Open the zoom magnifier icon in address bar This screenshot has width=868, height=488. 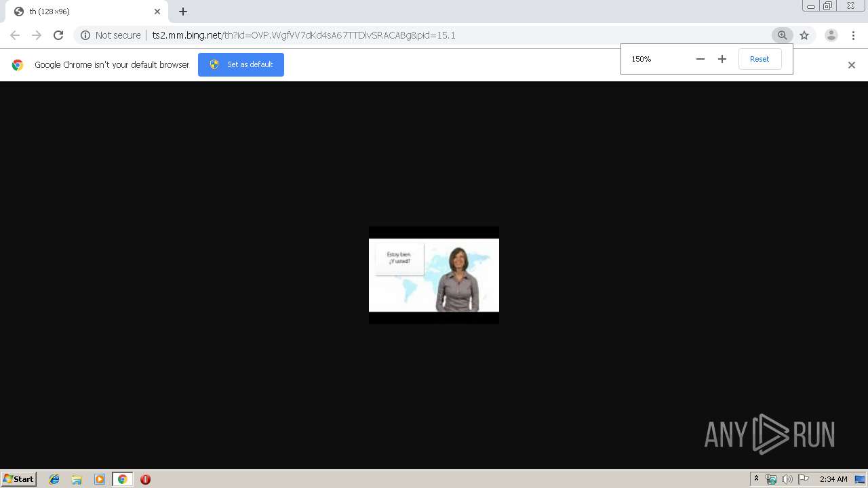click(783, 35)
